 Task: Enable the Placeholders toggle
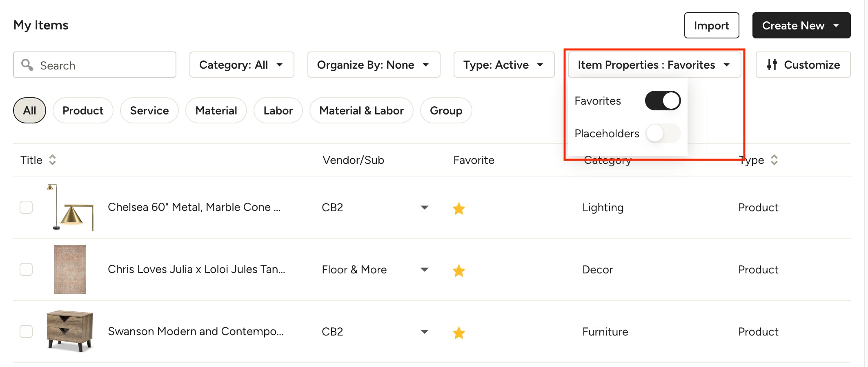click(x=663, y=133)
